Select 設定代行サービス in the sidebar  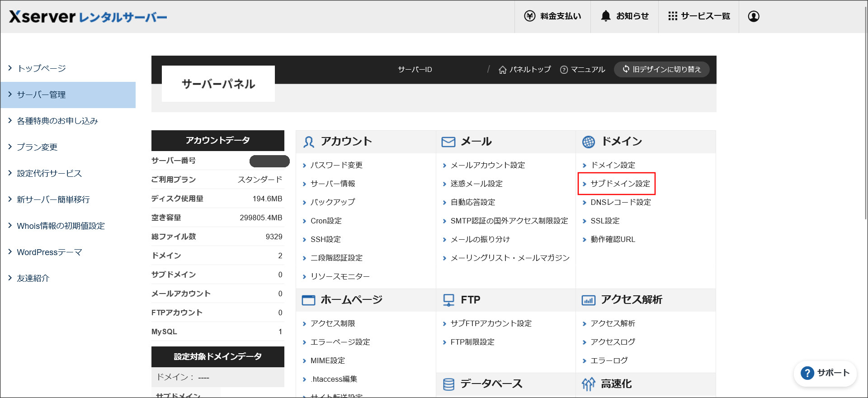pyautogui.click(x=68, y=173)
